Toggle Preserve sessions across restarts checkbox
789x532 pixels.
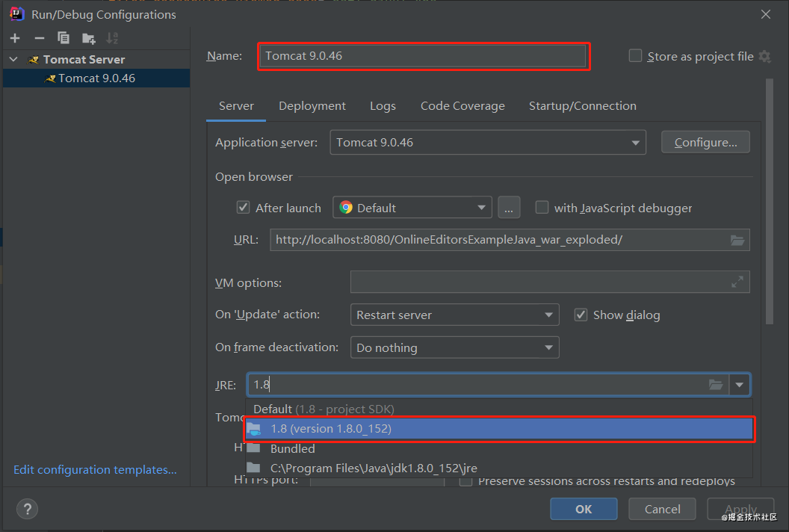(x=466, y=482)
